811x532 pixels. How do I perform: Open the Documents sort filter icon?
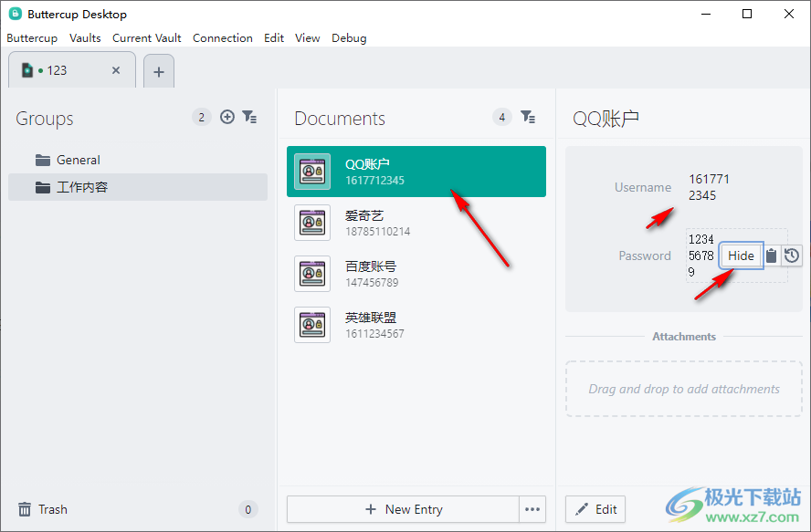click(528, 117)
